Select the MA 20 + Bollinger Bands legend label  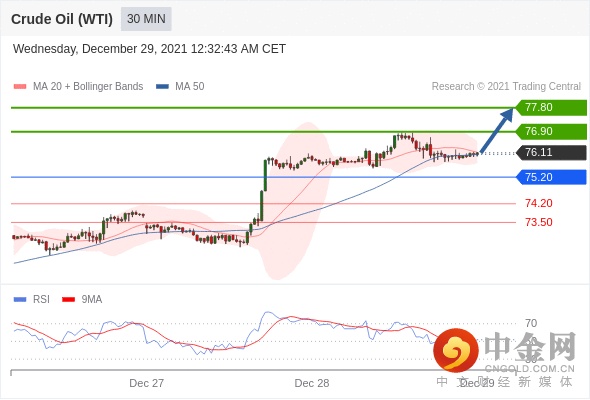[x=88, y=87]
